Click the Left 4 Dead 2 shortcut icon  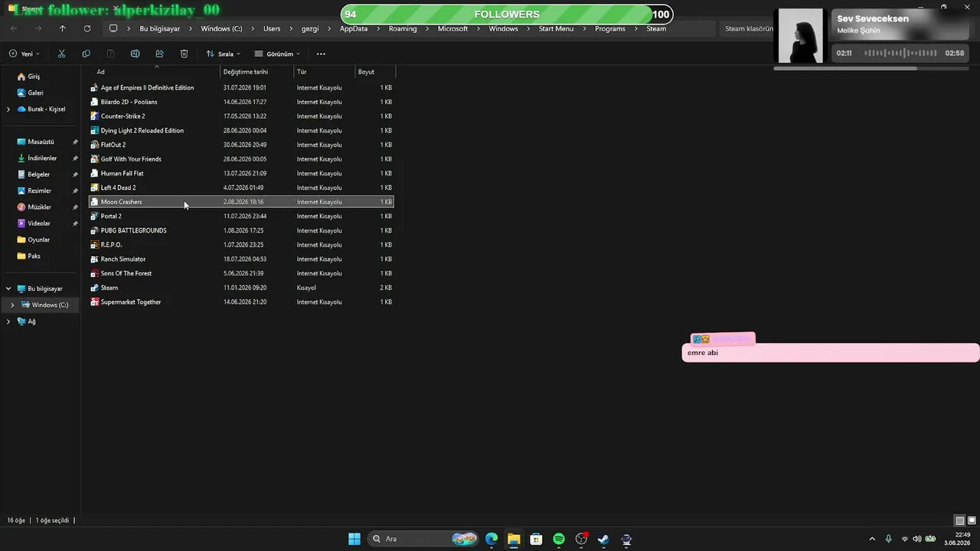[94, 187]
